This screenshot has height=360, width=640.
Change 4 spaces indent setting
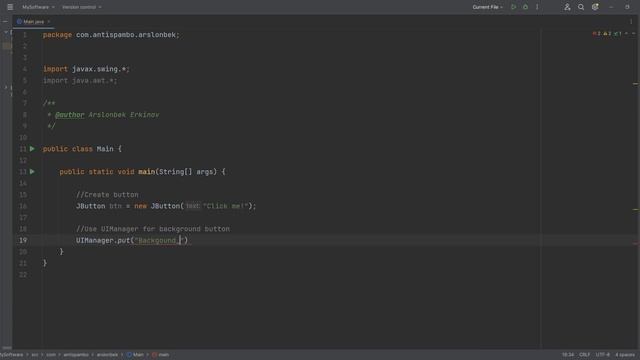(x=625, y=355)
